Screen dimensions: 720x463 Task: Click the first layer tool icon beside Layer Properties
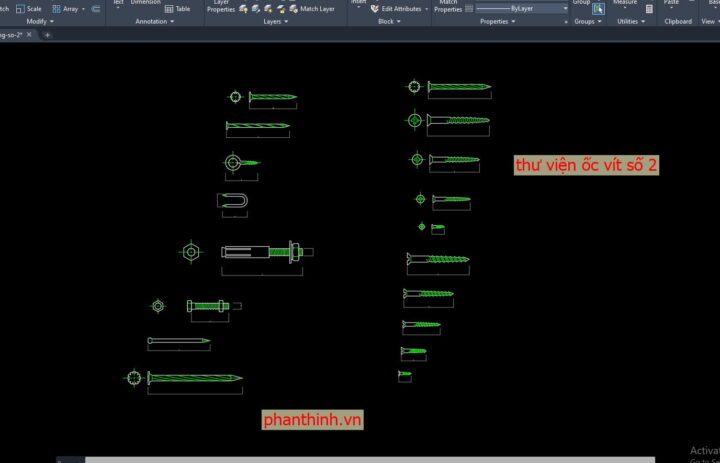point(243,8)
